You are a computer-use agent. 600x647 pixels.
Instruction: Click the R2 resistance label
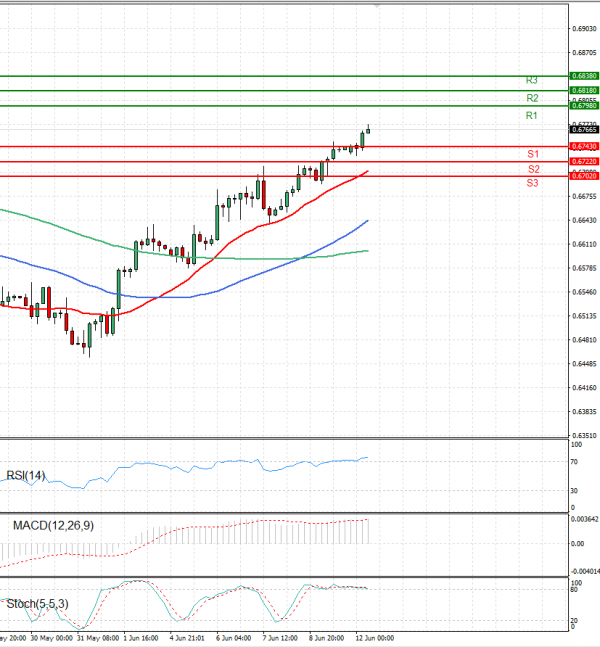(x=532, y=98)
